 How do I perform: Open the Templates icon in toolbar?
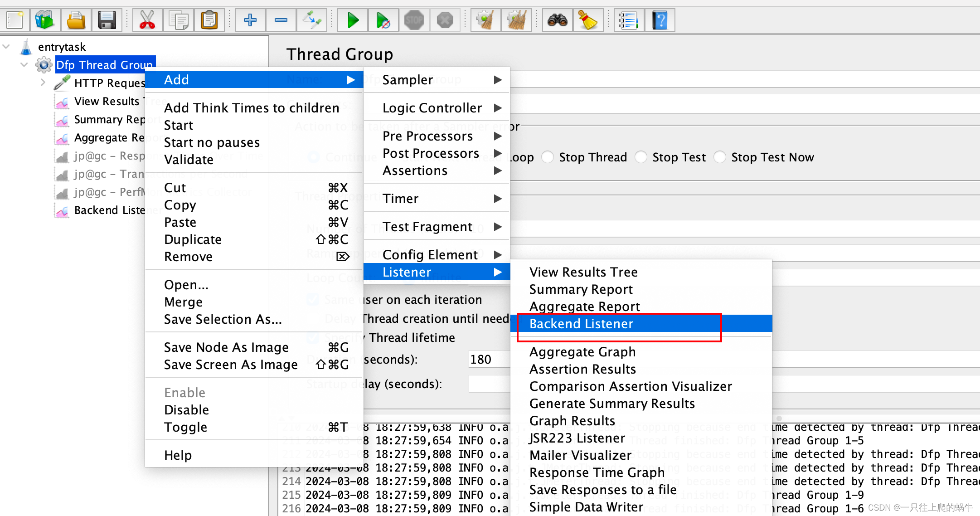point(44,20)
